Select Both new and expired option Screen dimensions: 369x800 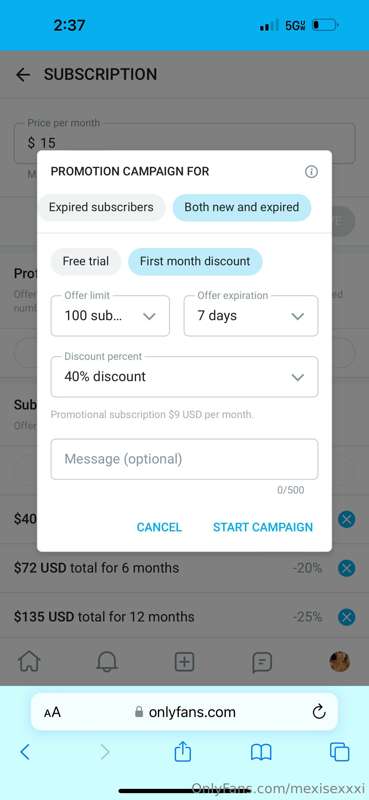coord(241,207)
